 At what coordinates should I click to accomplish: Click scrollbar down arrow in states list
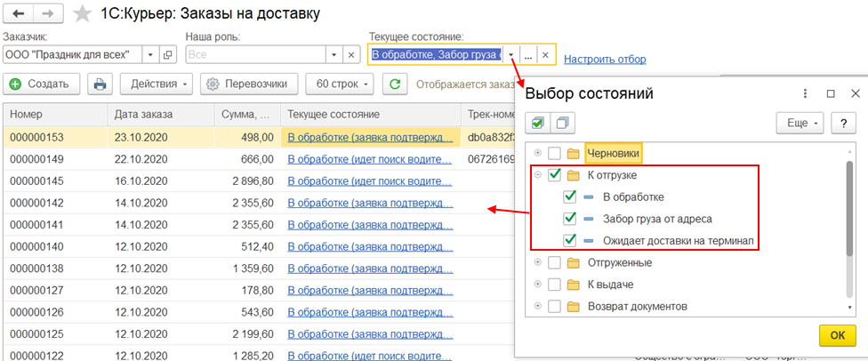tap(849, 306)
